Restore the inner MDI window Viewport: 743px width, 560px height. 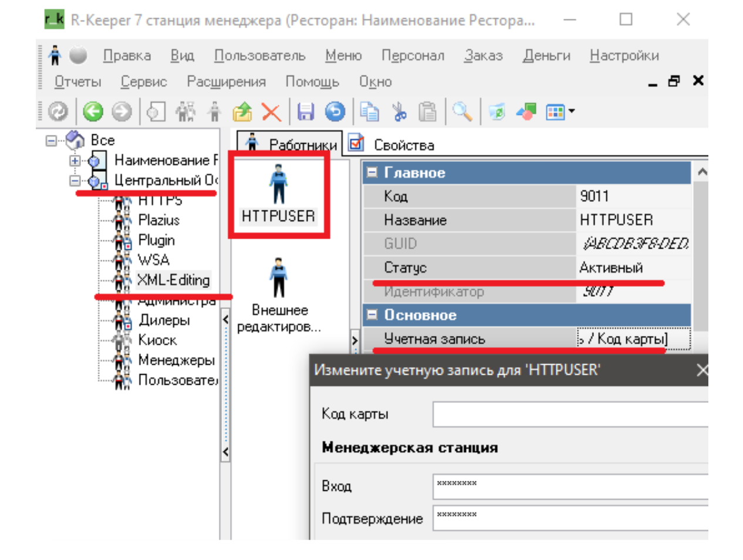click(674, 81)
